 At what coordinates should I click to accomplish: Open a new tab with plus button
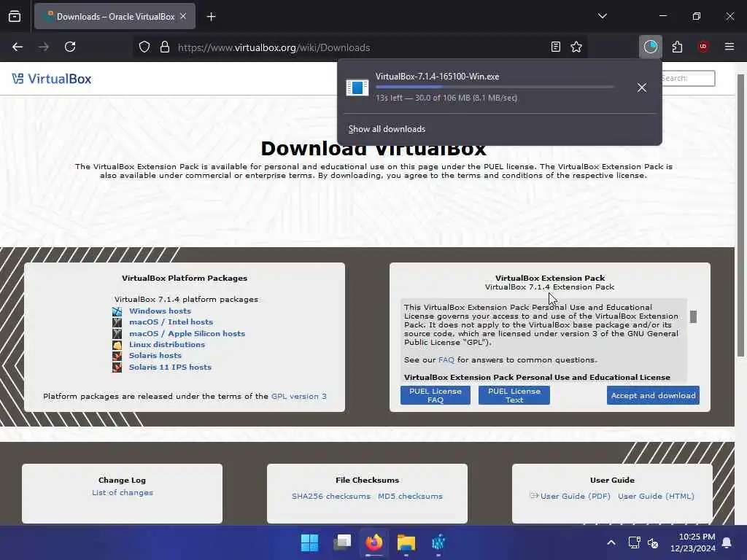pyautogui.click(x=211, y=17)
